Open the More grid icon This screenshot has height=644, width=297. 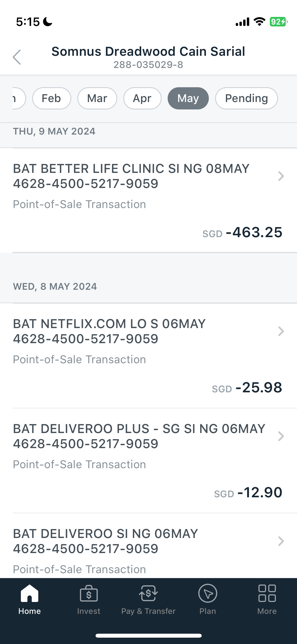click(267, 594)
